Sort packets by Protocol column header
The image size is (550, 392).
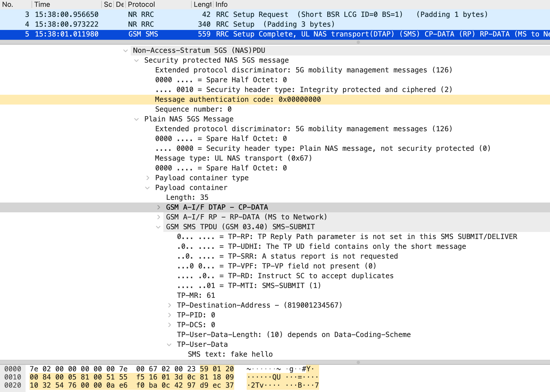141,4
